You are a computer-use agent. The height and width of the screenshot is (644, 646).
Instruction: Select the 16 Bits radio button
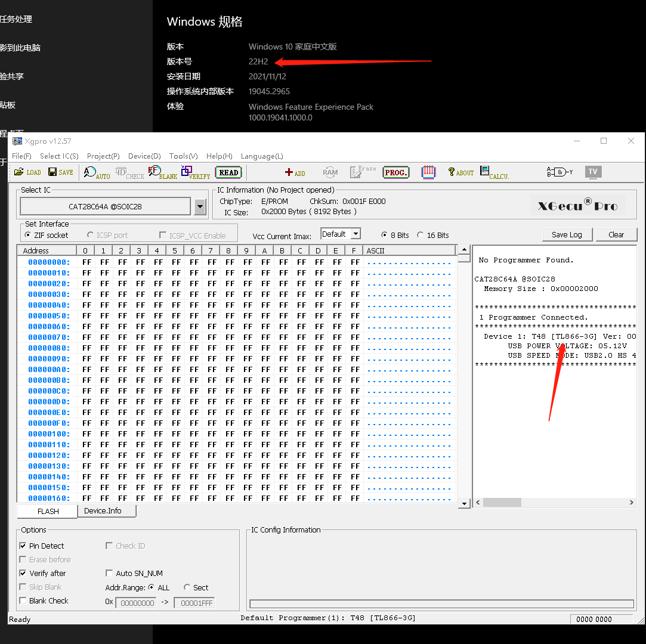pos(421,235)
